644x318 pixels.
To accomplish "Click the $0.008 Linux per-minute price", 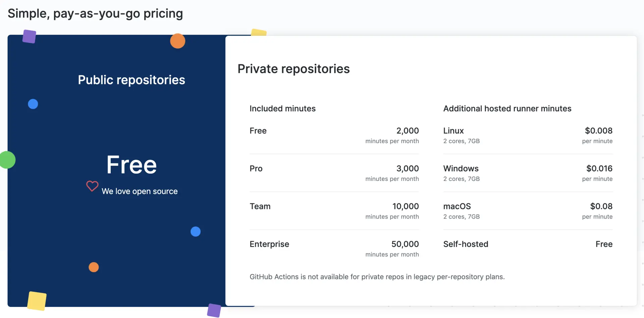I will pos(598,131).
